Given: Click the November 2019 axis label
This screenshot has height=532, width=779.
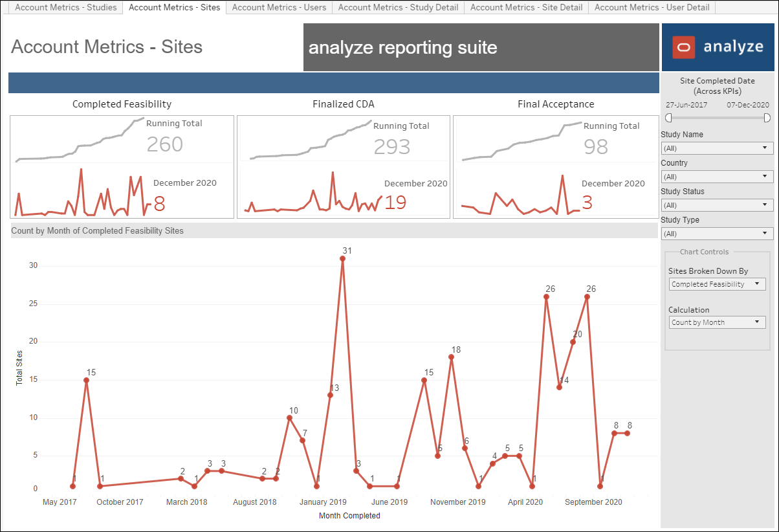Looking at the screenshot, I should coord(457,502).
